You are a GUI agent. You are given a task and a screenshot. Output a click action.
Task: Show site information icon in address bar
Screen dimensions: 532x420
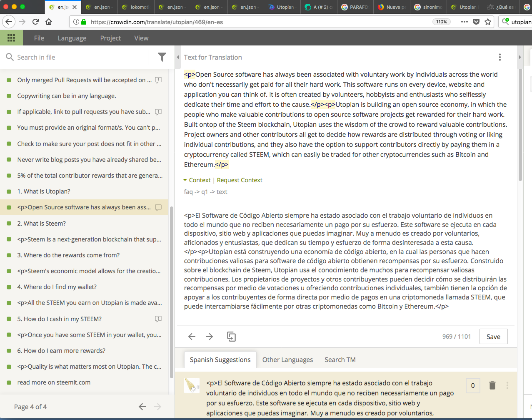coord(76,22)
